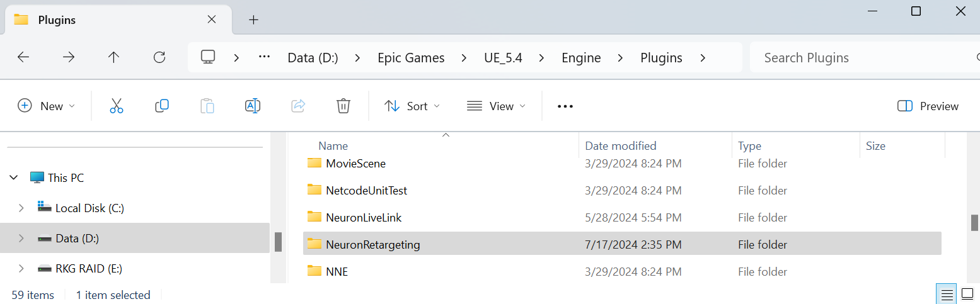Viewport: 980px width, 304px height.
Task: Select Epic Games in the breadcrumb path
Action: coord(411,58)
